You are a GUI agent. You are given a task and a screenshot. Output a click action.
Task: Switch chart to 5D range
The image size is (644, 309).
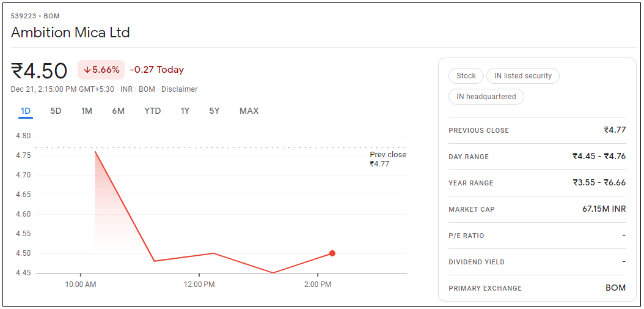tap(56, 111)
